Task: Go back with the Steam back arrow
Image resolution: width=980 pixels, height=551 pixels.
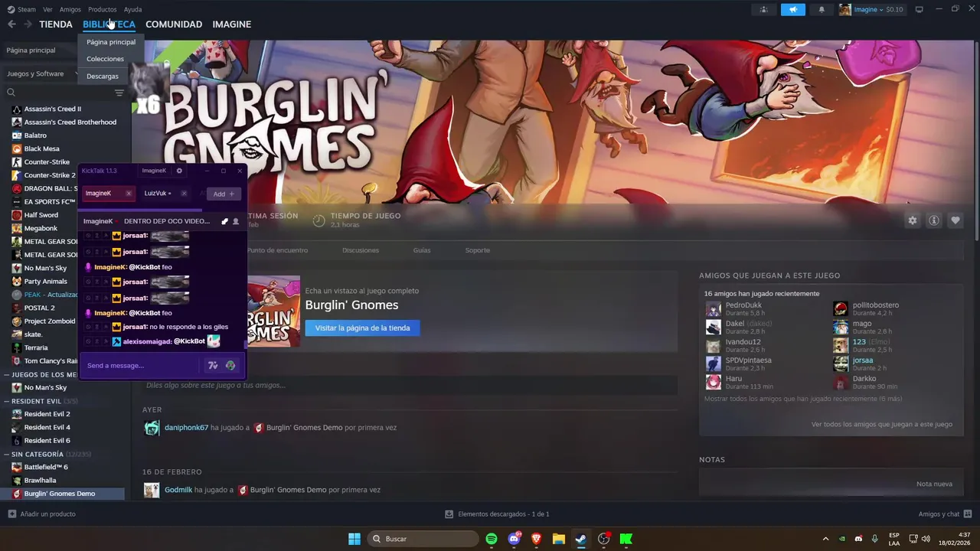Action: point(11,24)
